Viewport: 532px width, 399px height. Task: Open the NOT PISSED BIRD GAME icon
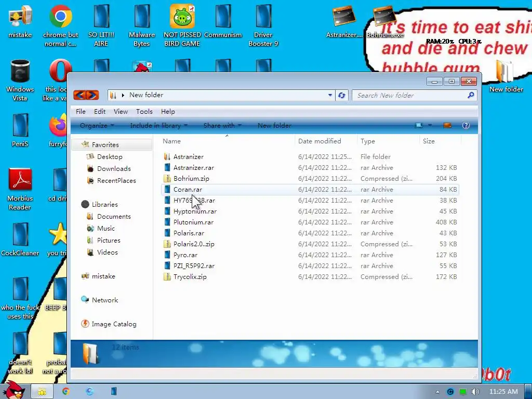[x=182, y=25]
